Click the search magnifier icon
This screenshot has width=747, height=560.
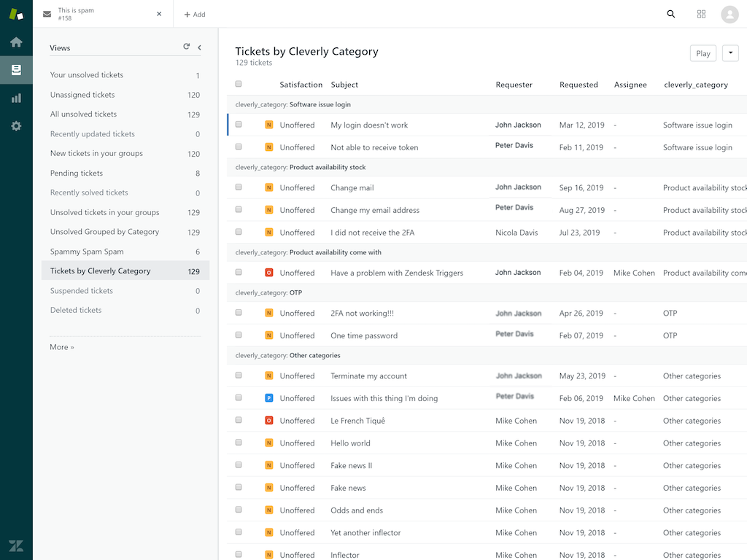671,14
